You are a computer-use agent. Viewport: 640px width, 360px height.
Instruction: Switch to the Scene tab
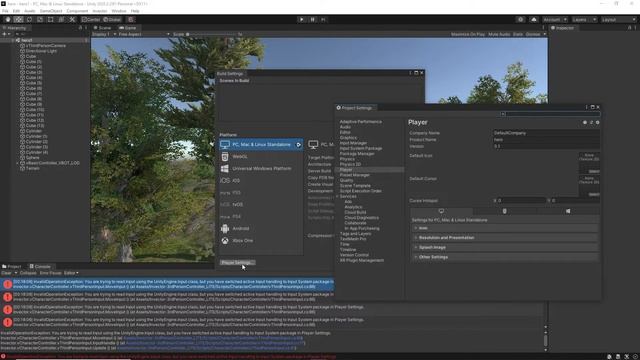(x=102, y=28)
